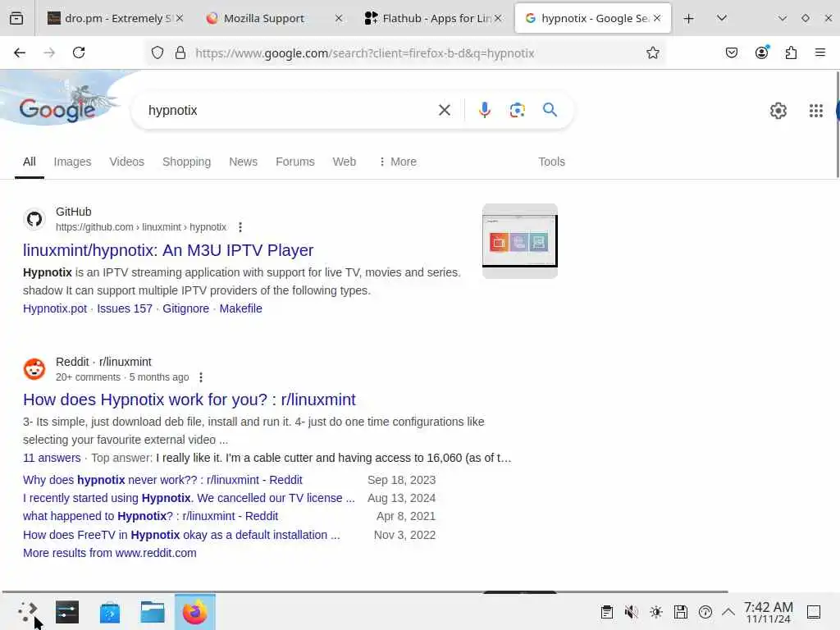Open updates notifier tray icon
Screen dimensions: 840x630
pos(705,612)
